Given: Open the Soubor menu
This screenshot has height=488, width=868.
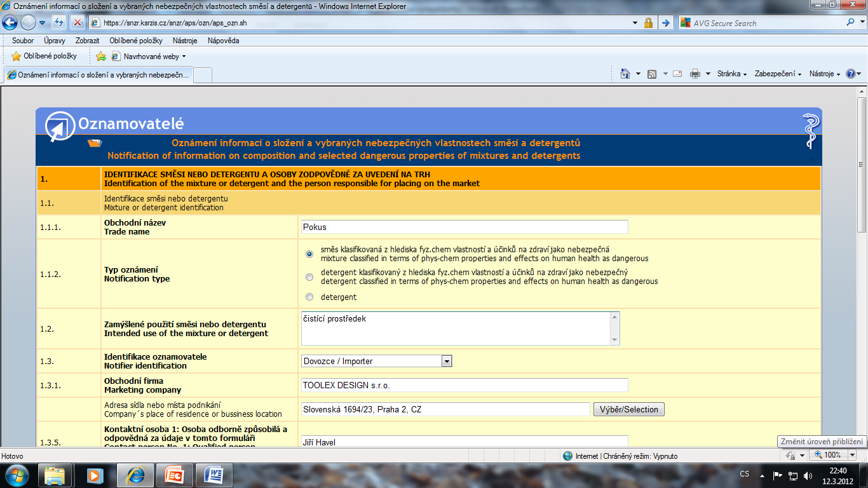Looking at the screenshot, I should coord(23,41).
